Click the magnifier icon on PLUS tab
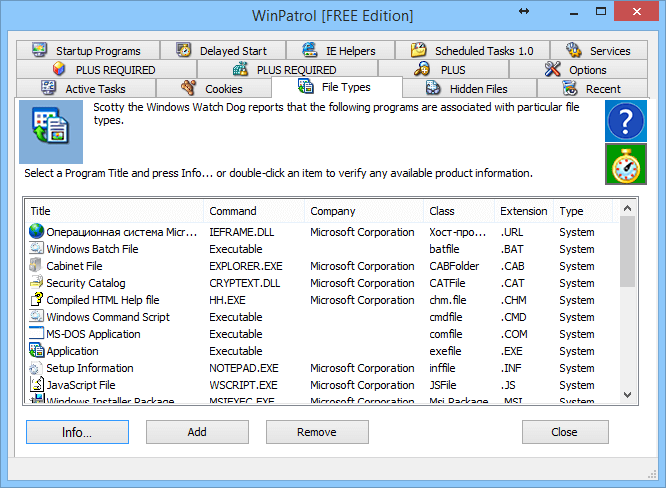This screenshot has width=666, height=488. (x=422, y=69)
